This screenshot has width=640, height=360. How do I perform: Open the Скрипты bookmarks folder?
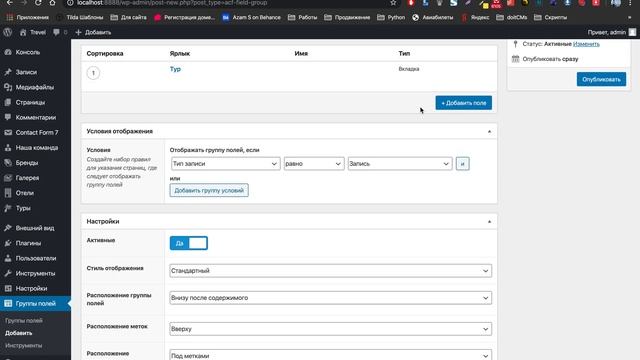pyautogui.click(x=551, y=17)
